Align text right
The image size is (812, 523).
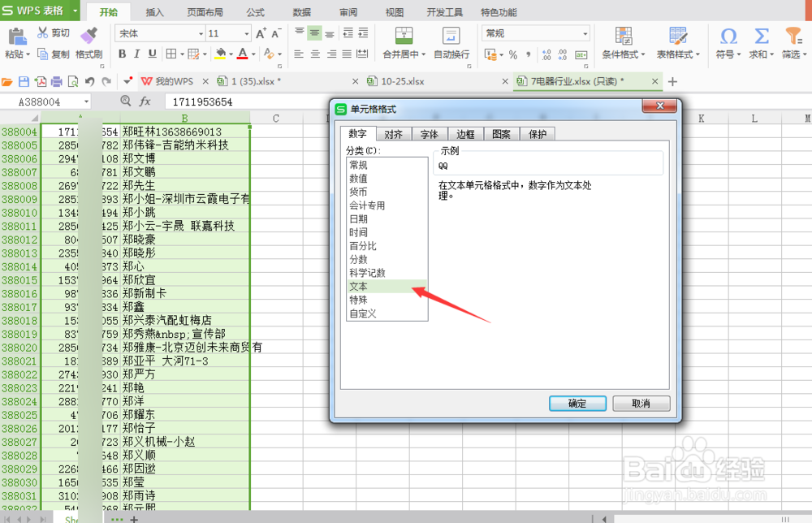tap(331, 54)
